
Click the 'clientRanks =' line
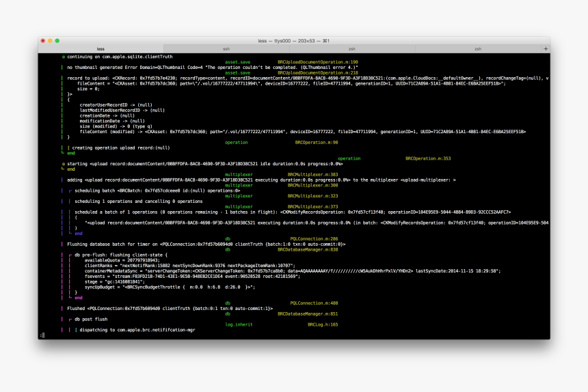tap(190, 266)
